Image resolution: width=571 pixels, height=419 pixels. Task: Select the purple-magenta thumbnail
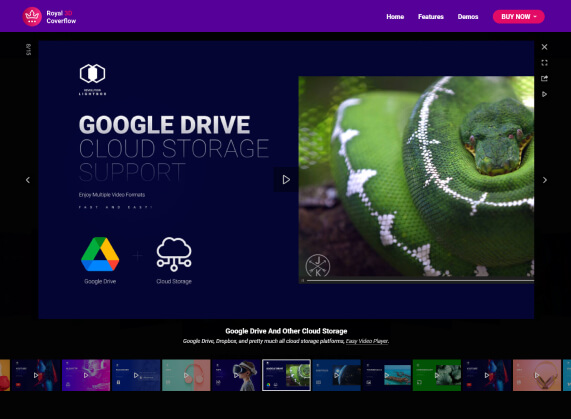(86, 375)
